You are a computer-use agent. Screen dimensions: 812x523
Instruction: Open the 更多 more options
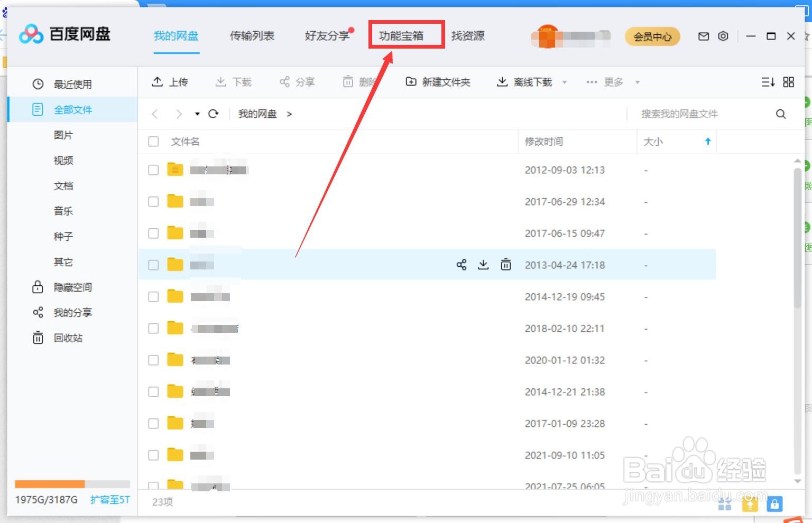click(x=605, y=82)
